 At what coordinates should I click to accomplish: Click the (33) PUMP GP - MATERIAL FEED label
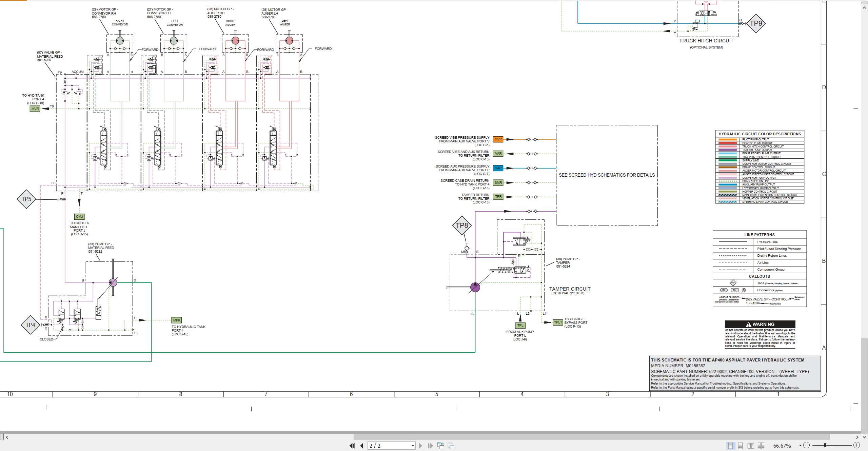pos(101,248)
